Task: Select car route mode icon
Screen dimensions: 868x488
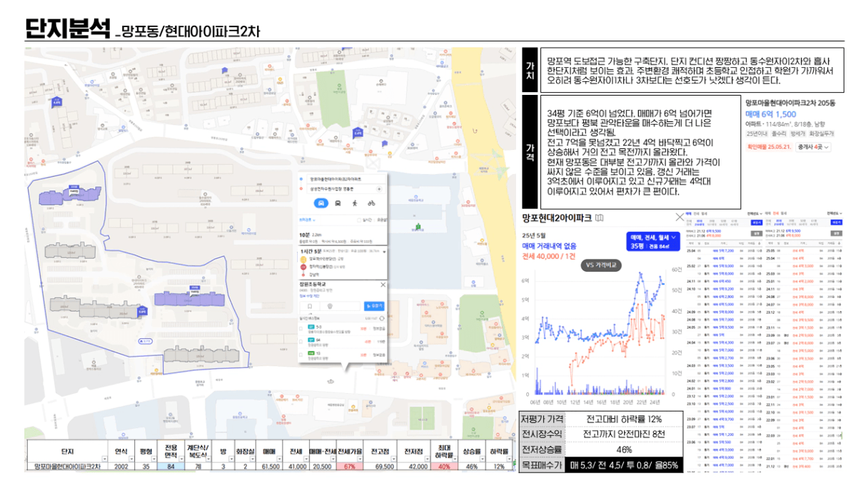Action: pos(321,203)
